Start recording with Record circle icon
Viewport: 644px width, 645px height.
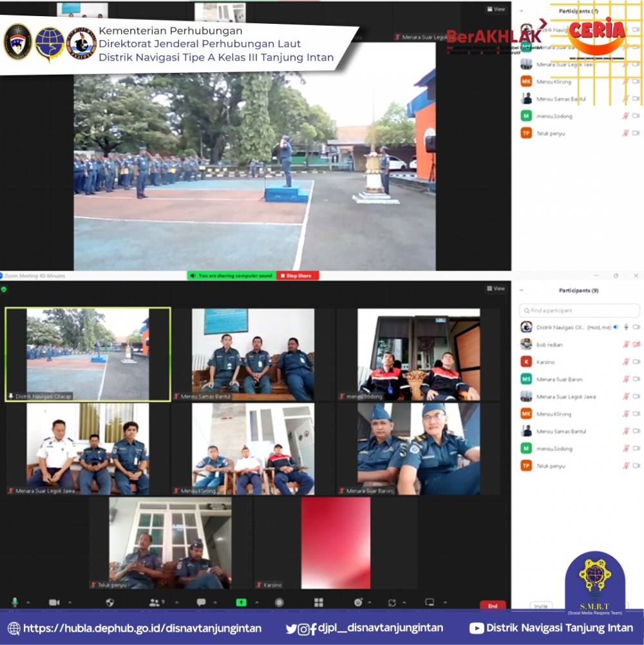pos(279,602)
